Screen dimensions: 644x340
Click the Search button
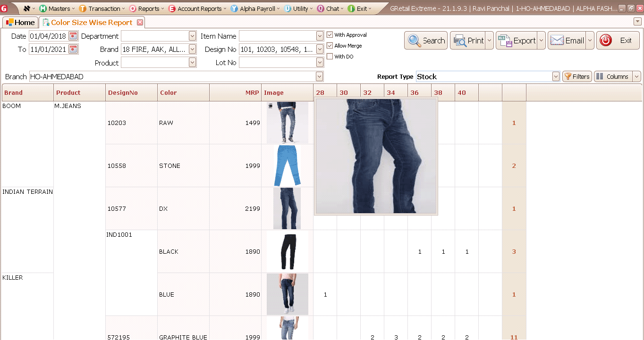pos(426,41)
